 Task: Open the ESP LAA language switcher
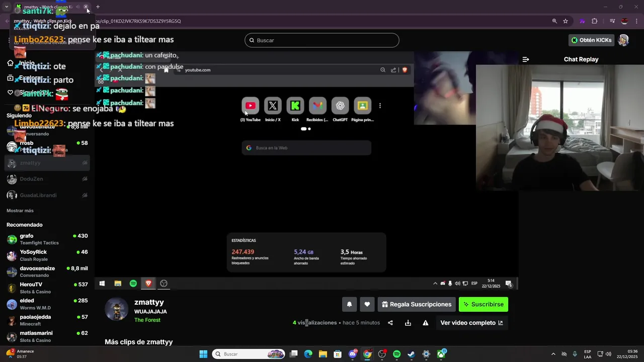coord(588,354)
